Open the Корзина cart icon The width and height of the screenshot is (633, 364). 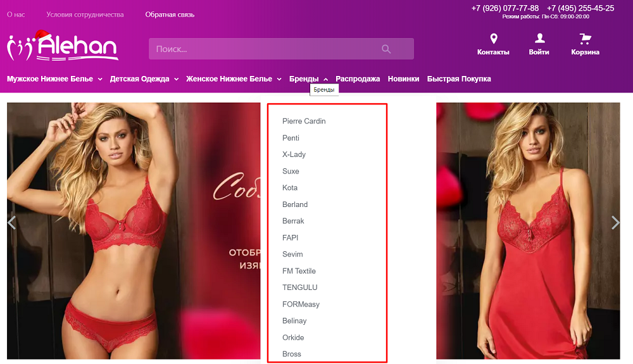click(585, 39)
